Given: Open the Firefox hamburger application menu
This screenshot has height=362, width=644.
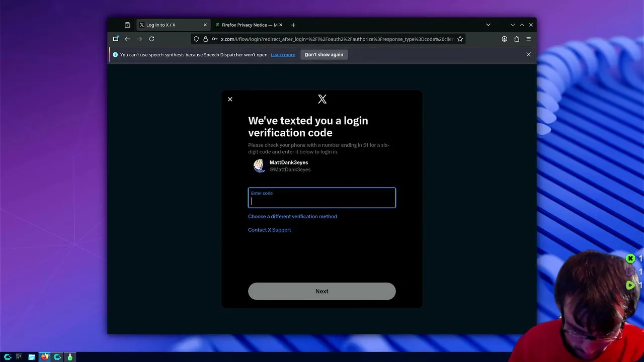Looking at the screenshot, I should coord(528,39).
